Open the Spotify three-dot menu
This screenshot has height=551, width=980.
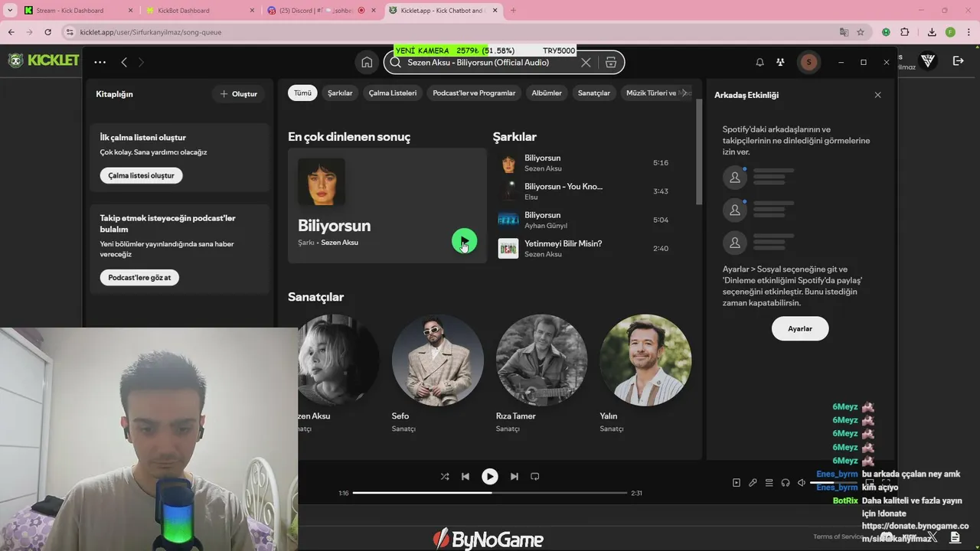pyautogui.click(x=100, y=62)
